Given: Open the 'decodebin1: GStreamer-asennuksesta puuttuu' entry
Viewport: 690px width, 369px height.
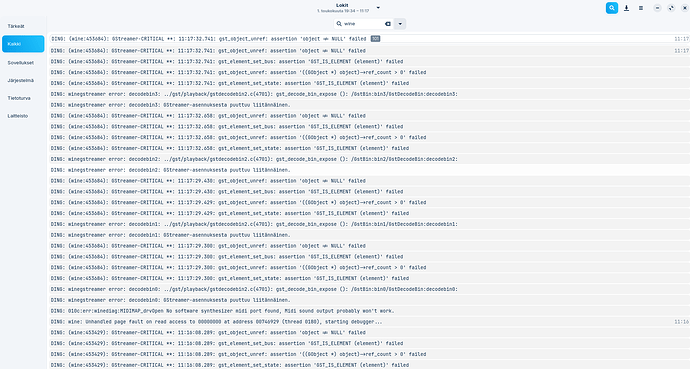Looking at the screenshot, I should [x=369, y=235].
